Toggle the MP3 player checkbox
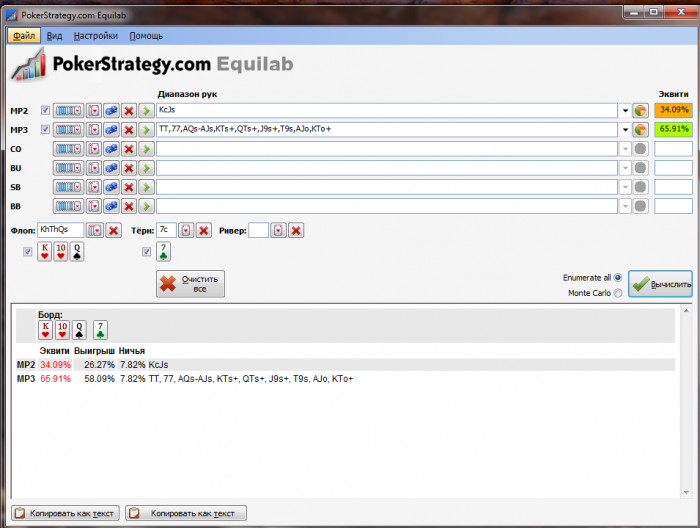Screen dimensions: 700x528 pos(45,129)
